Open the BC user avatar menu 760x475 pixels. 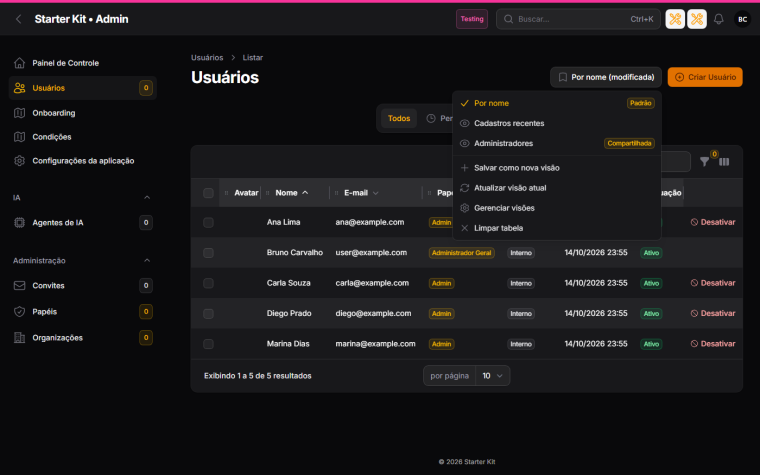[x=742, y=19]
